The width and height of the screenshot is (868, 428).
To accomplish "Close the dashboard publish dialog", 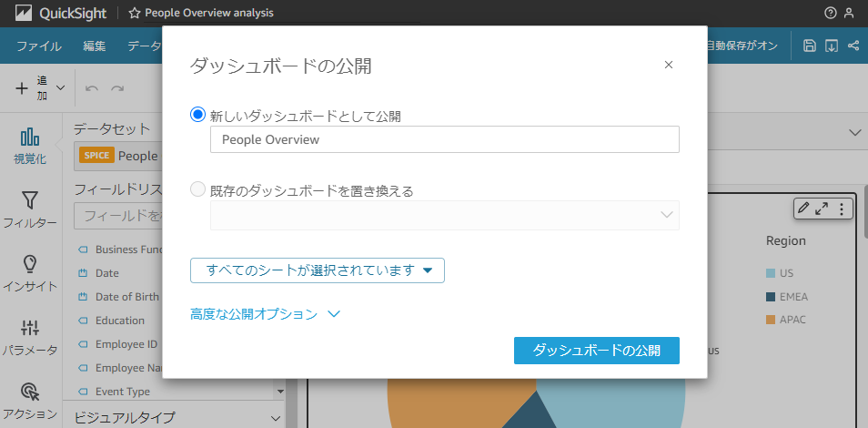I will 669,65.
